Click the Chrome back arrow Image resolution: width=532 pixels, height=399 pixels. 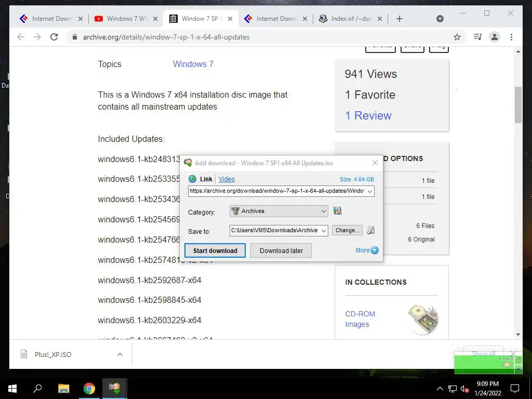coord(21,37)
